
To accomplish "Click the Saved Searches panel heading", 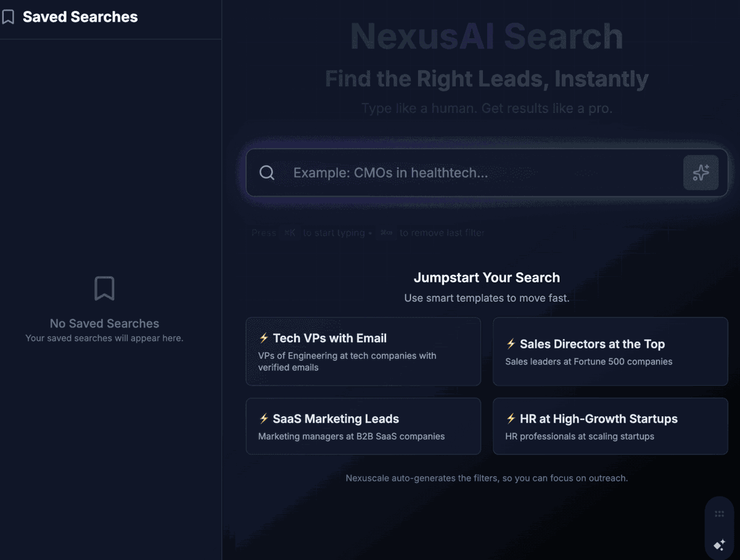I will [x=80, y=17].
